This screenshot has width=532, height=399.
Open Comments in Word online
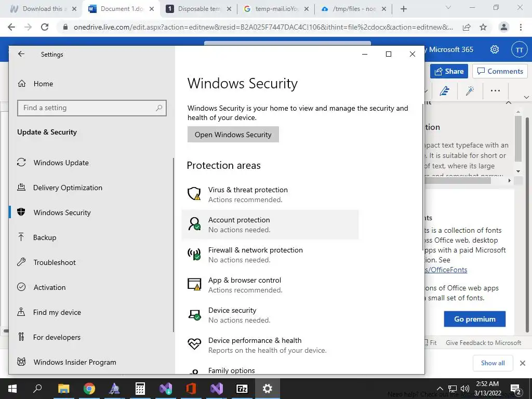[x=500, y=71]
